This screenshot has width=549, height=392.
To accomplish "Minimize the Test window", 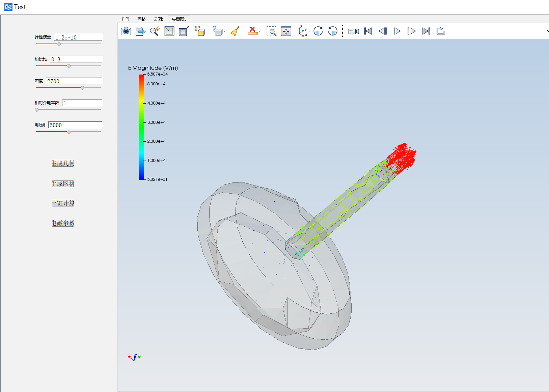I will click(530, 7).
